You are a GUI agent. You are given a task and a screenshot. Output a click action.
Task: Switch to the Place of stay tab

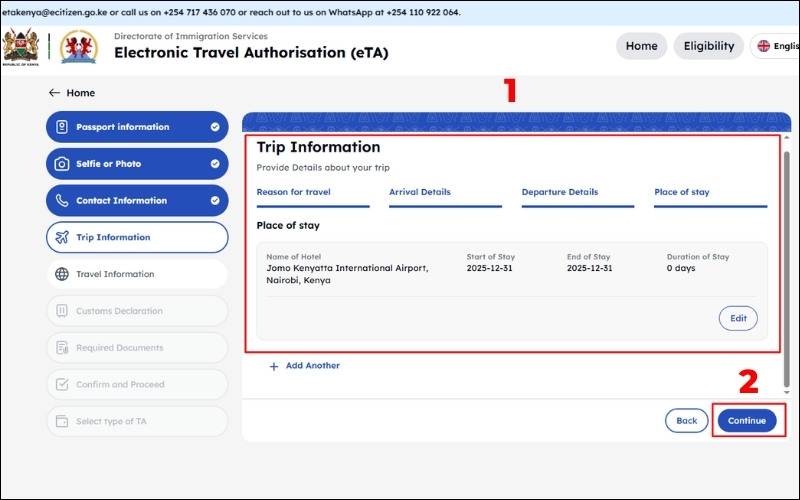[x=710, y=196]
